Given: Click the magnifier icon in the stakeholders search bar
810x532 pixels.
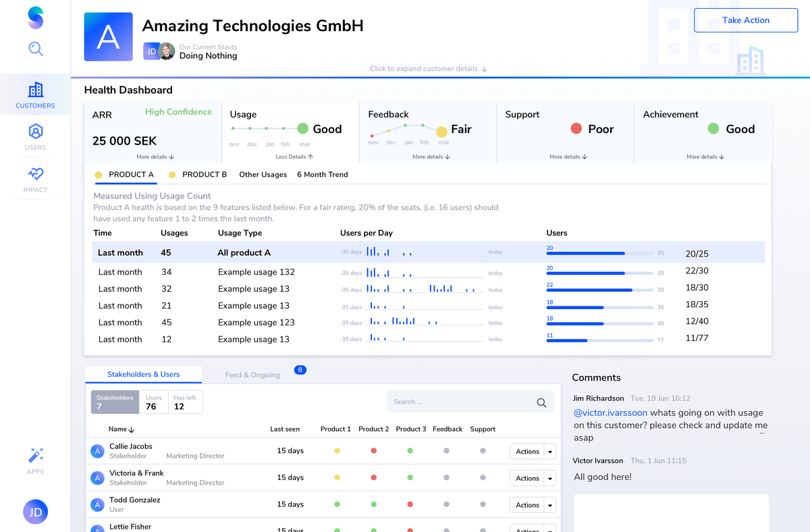Looking at the screenshot, I should 541,402.
